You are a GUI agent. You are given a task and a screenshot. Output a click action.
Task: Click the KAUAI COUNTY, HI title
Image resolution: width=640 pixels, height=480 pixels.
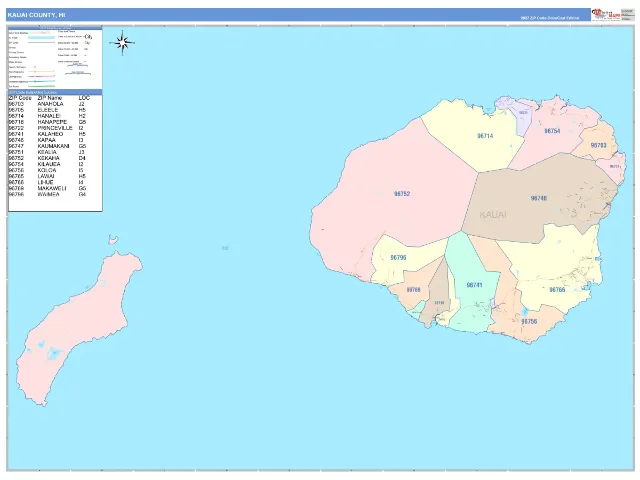(x=36, y=15)
